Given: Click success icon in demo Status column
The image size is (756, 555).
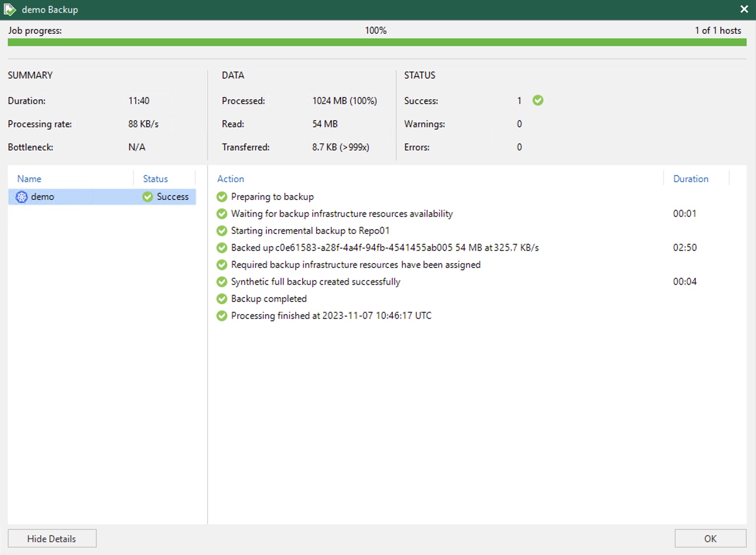Looking at the screenshot, I should (x=147, y=197).
